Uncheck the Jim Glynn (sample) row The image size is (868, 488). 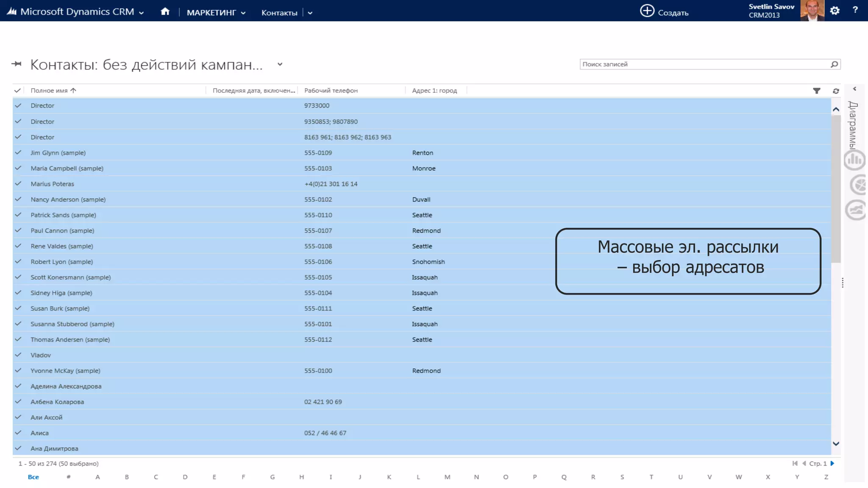[x=18, y=152]
